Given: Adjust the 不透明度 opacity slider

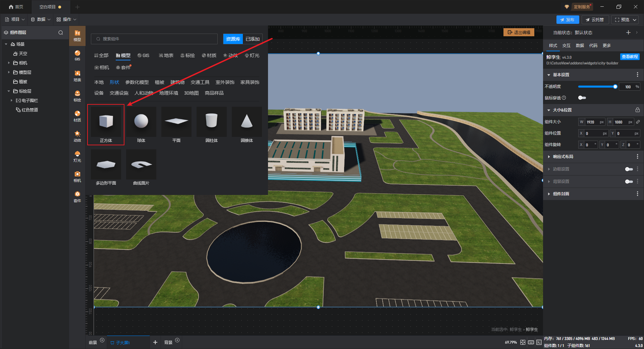Looking at the screenshot, I should tap(597, 87).
